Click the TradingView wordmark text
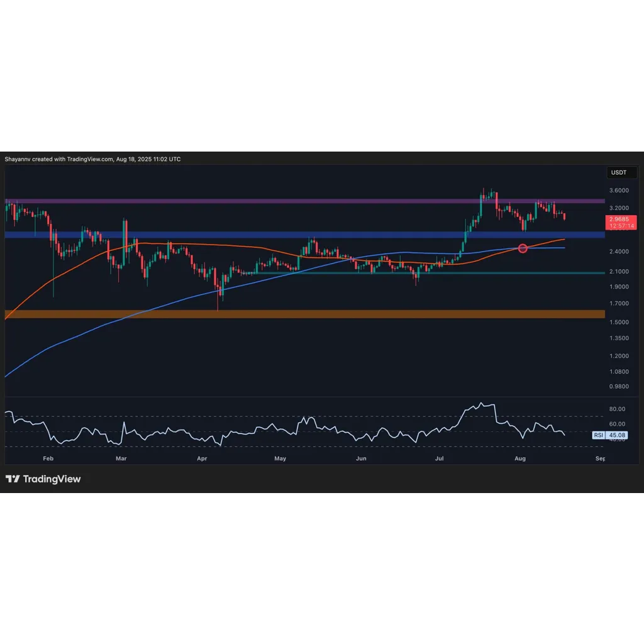Viewport: 644px width, 644px height. [52, 479]
